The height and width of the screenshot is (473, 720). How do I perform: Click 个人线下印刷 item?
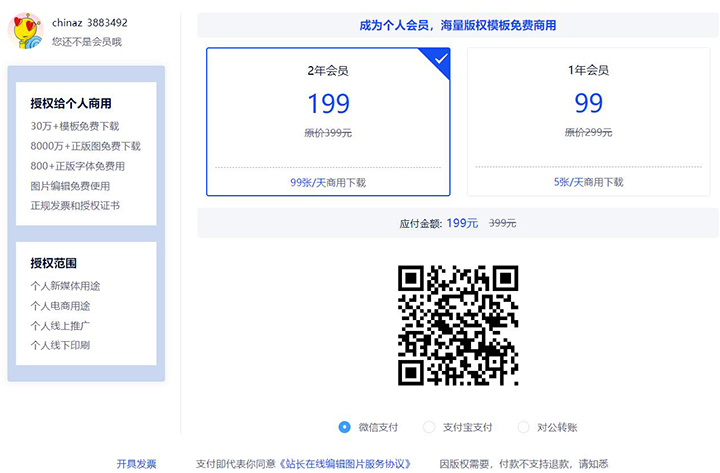coord(60,345)
